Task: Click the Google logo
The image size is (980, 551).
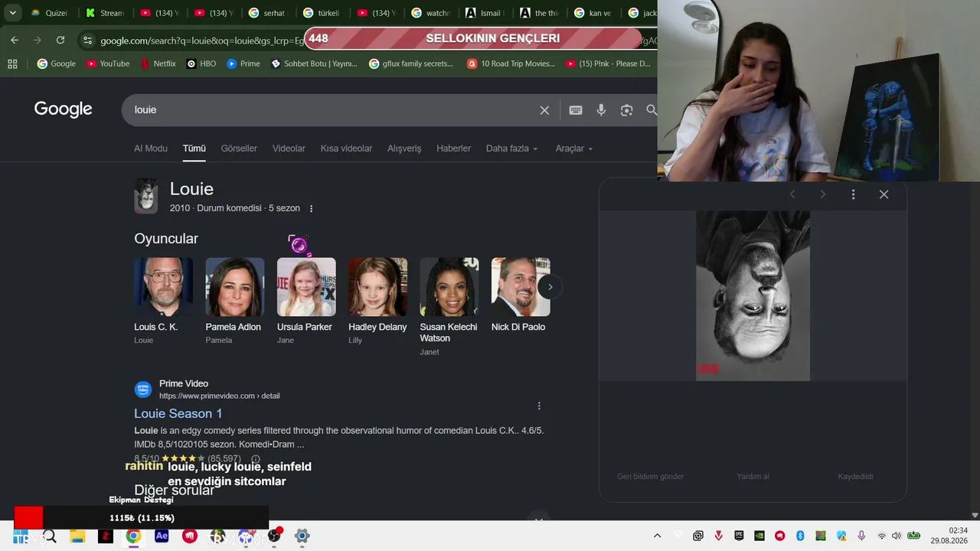Action: [64, 109]
